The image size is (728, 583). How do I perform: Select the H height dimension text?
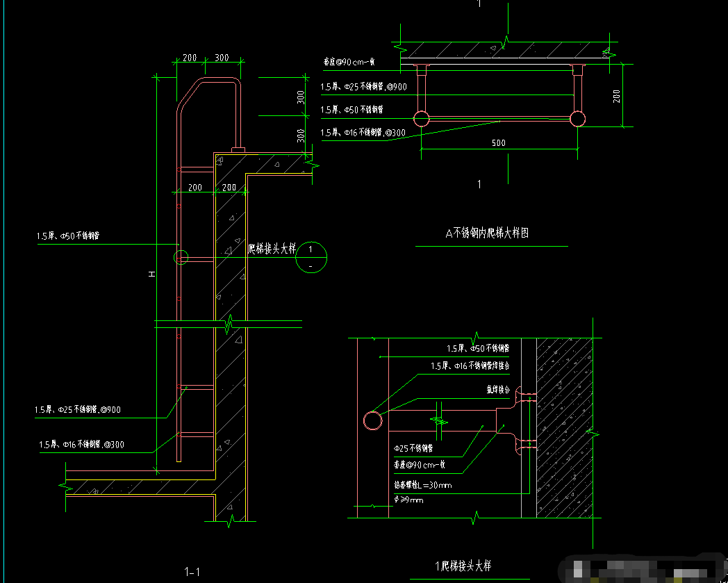tap(152, 274)
